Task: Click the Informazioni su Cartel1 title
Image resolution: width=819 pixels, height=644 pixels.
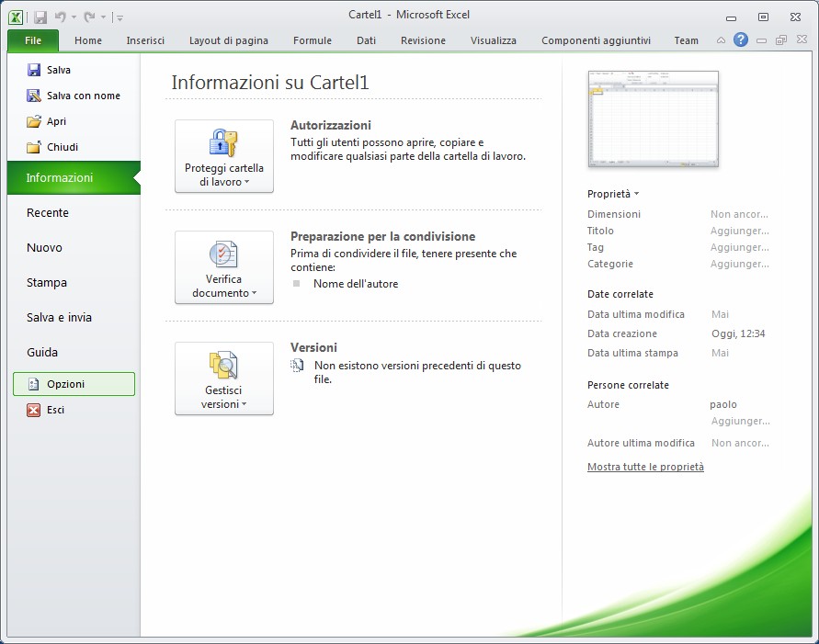Action: (x=270, y=83)
